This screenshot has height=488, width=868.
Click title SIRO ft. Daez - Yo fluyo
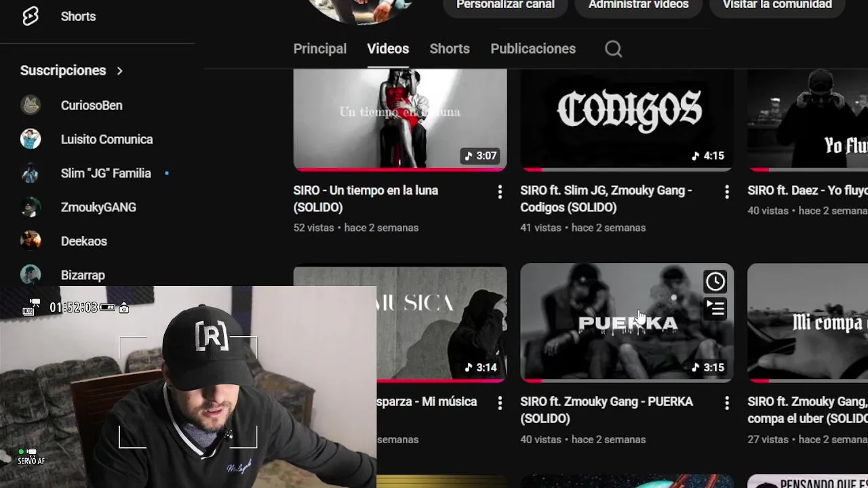click(808, 190)
